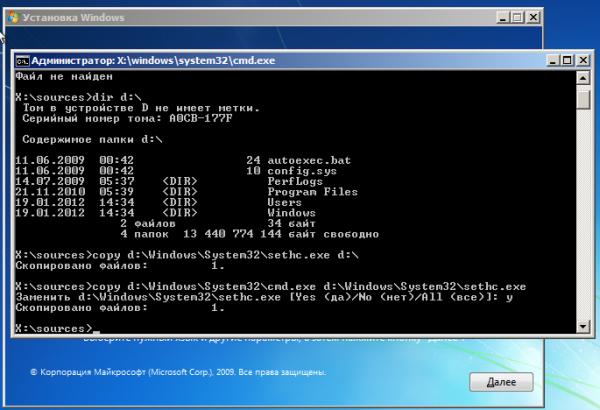
Task: Click the console scrollbar down arrow
Action: [581, 325]
